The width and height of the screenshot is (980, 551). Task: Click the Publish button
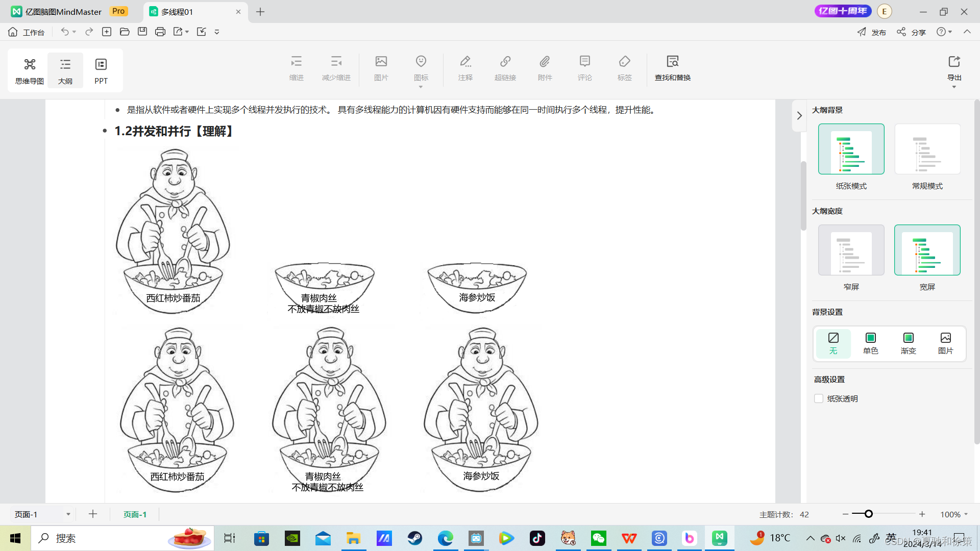coord(871,32)
